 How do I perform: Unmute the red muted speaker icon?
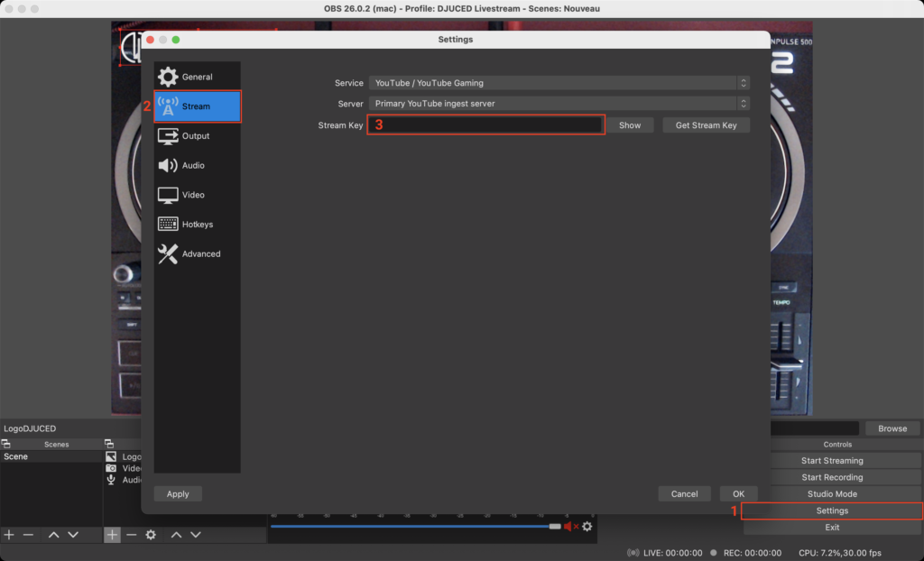tap(570, 527)
